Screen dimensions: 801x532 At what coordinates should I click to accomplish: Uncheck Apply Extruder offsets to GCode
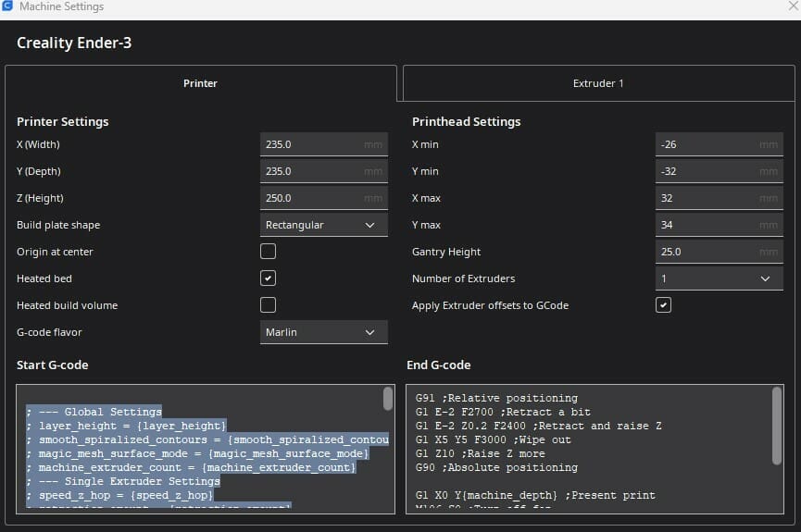click(664, 304)
